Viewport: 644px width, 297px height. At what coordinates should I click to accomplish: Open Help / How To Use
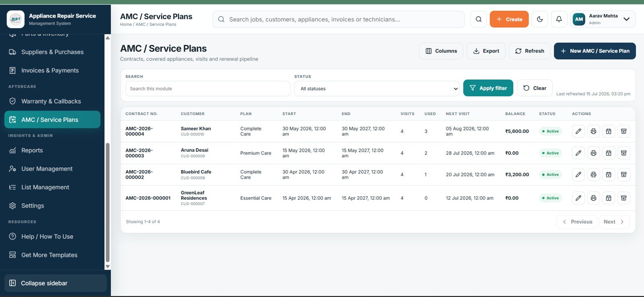click(52, 237)
